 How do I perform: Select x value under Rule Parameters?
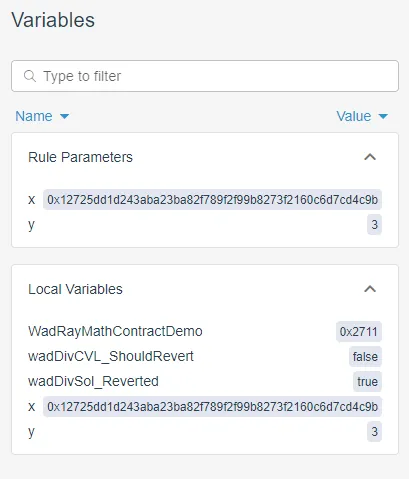[212, 200]
